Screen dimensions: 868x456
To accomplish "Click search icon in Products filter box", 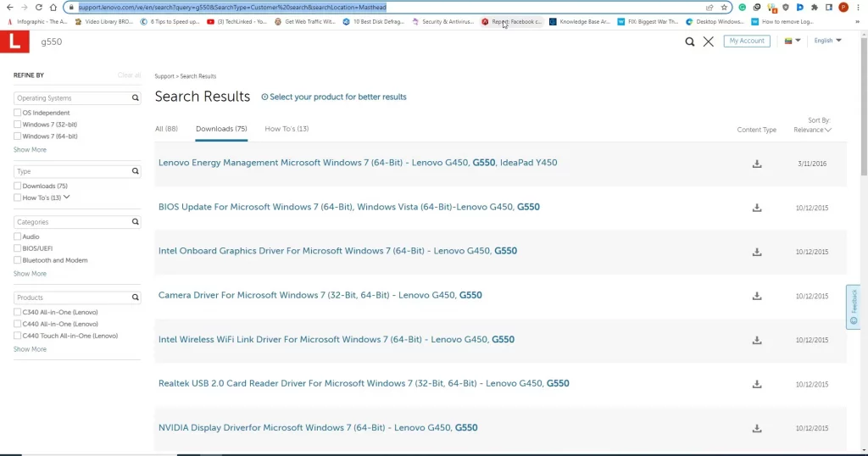I will (x=135, y=298).
